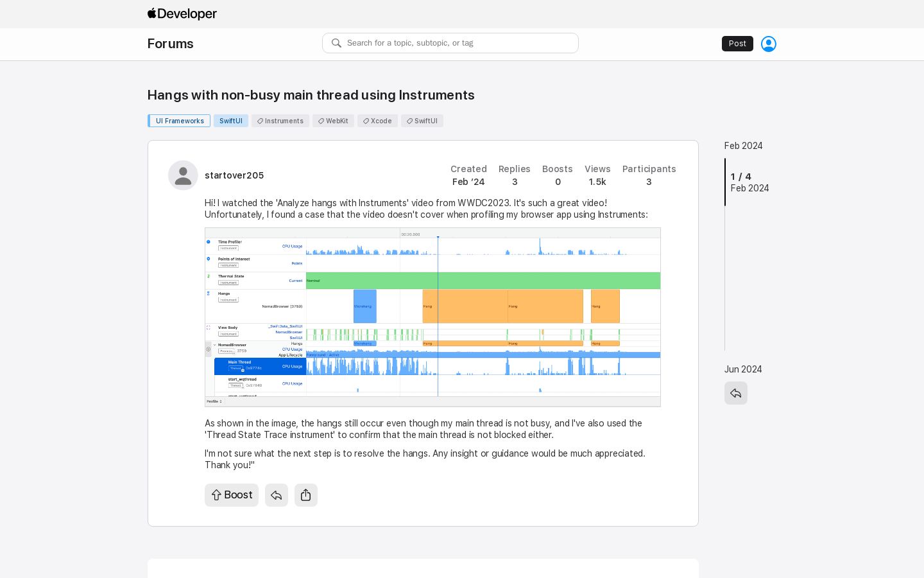
Task: Click the reply arrow icon under the post
Action: pos(277,495)
